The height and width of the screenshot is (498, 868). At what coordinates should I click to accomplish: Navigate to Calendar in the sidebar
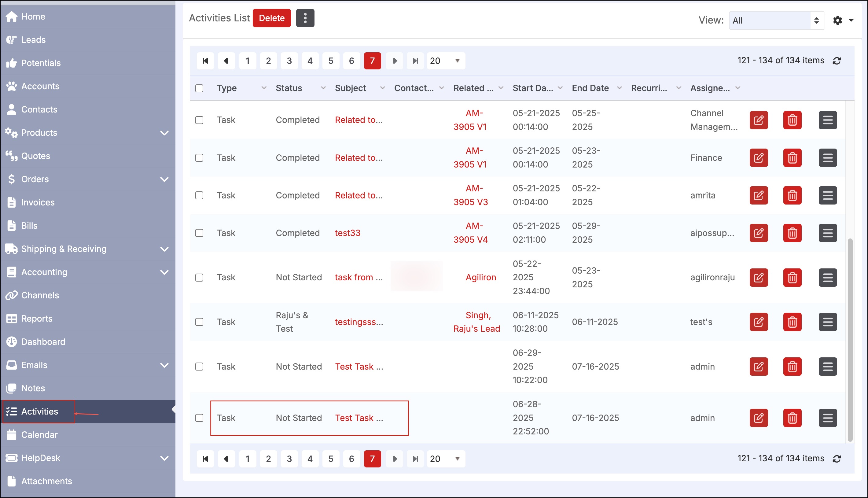click(x=39, y=435)
